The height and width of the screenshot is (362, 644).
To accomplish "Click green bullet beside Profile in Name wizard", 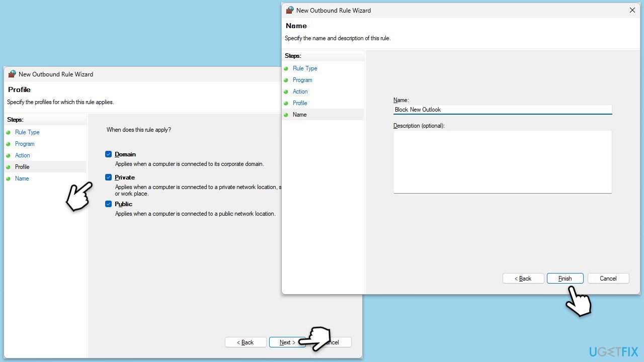I will pos(286,103).
